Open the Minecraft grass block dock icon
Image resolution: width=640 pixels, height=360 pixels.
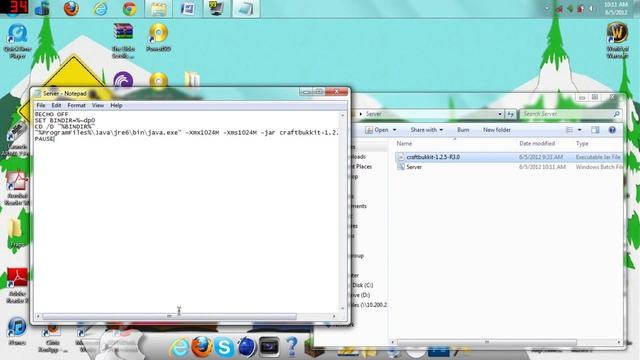pos(314,349)
